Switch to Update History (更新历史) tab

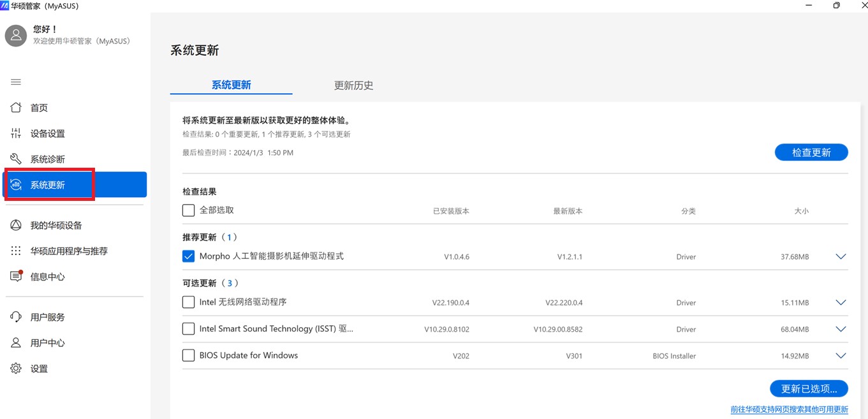[x=353, y=85]
